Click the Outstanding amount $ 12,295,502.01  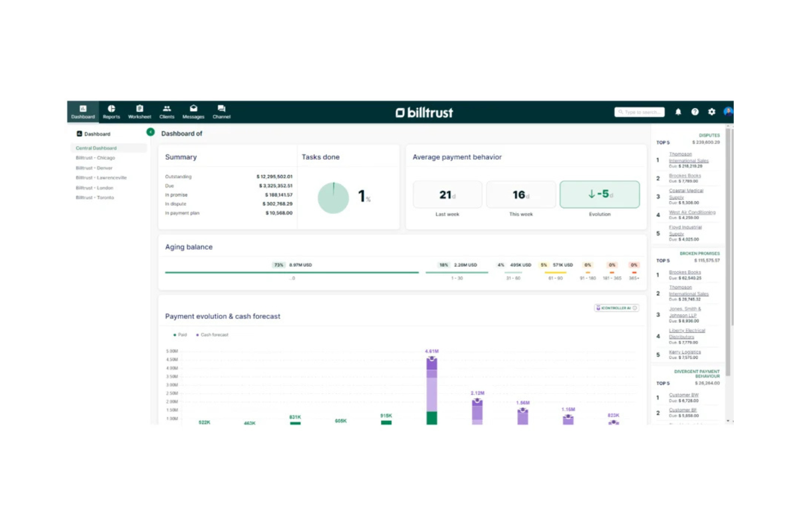tap(274, 177)
